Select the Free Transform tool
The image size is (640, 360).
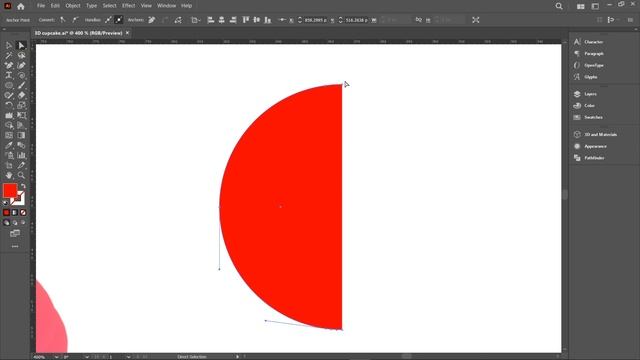(x=21, y=116)
